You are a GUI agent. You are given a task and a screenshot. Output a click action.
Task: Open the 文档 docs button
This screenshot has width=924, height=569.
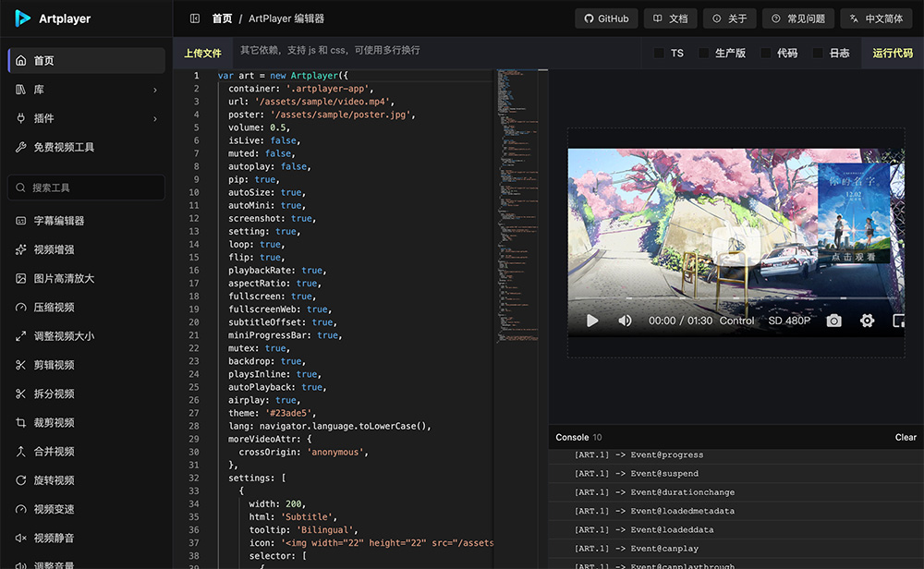pos(671,18)
